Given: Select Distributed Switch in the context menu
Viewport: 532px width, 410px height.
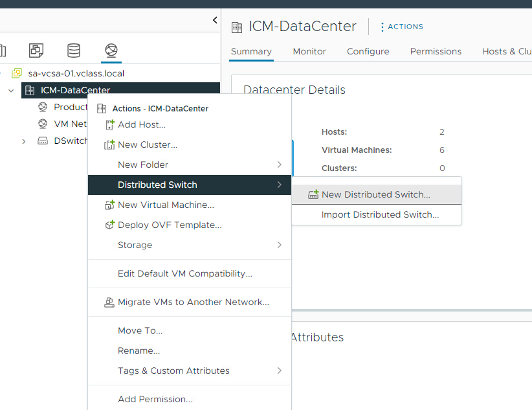Looking at the screenshot, I should (x=190, y=185).
